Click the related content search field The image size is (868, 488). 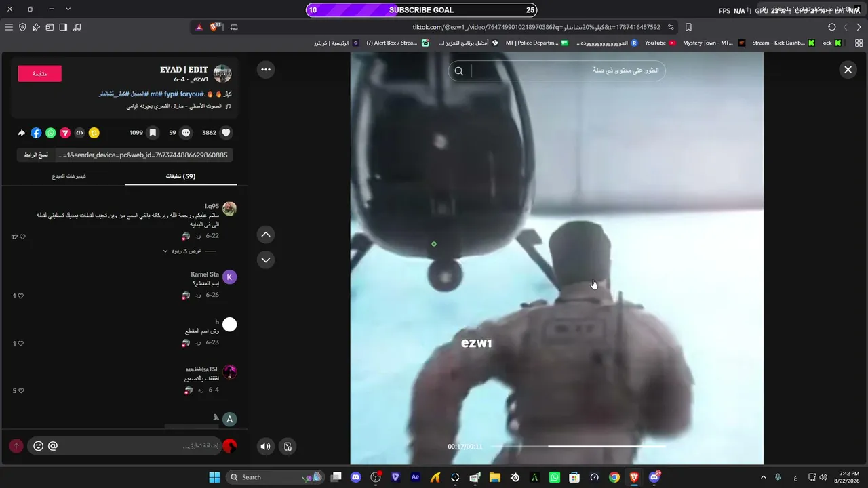coord(557,70)
